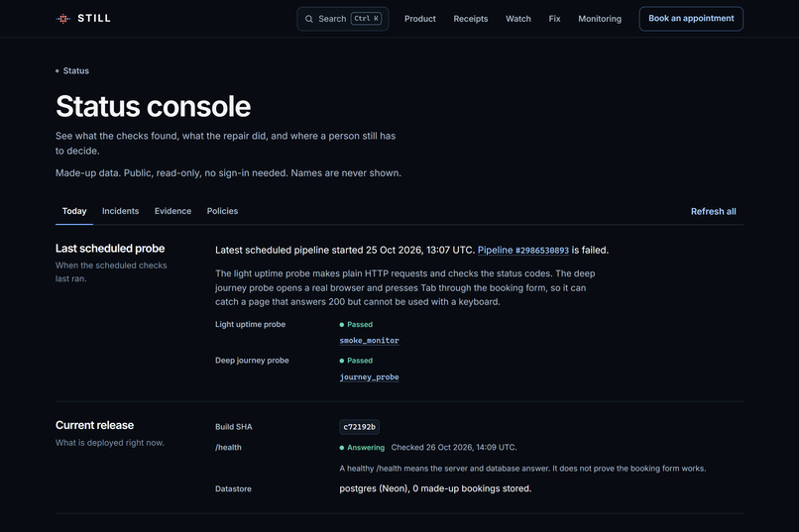The image size is (799, 532).
Task: Open the smoke_monitor job link
Action: click(370, 341)
